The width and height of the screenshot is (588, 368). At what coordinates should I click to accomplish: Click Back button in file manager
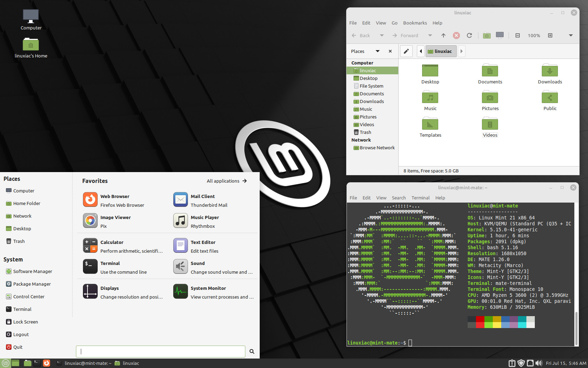pos(361,35)
